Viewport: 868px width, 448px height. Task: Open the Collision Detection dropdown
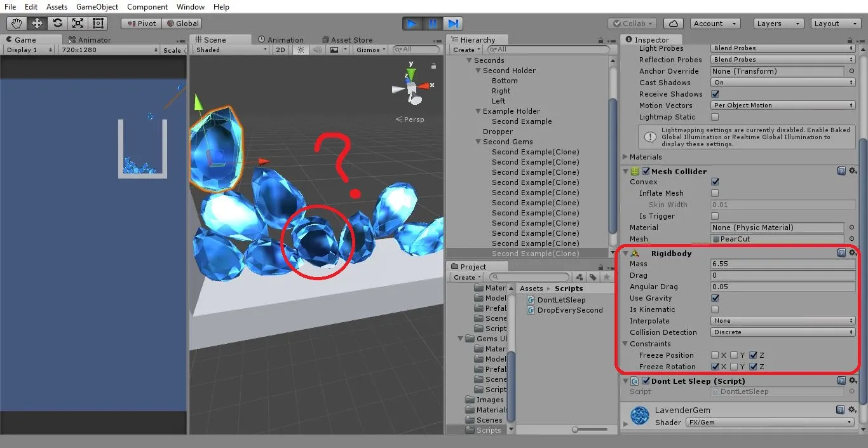pyautogui.click(x=783, y=332)
